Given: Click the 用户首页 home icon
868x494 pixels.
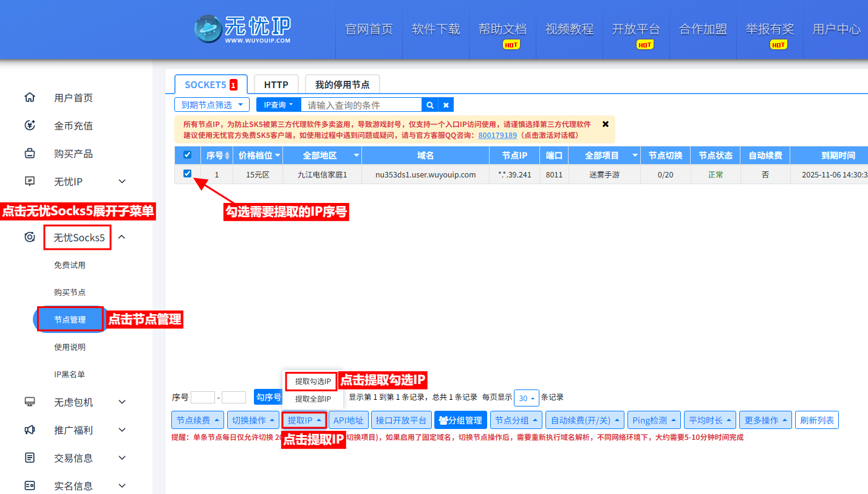Looking at the screenshot, I should point(30,97).
